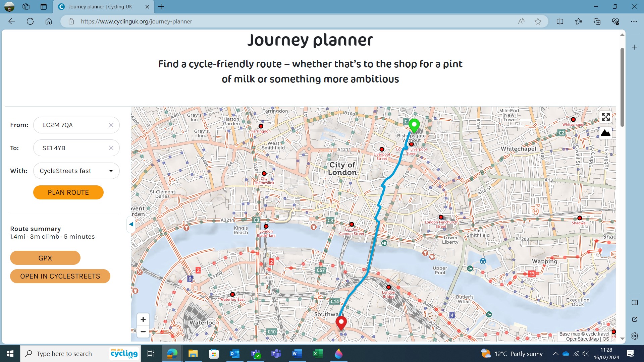Zoom in using the map plus icon
The height and width of the screenshot is (362, 644).
pyautogui.click(x=143, y=319)
